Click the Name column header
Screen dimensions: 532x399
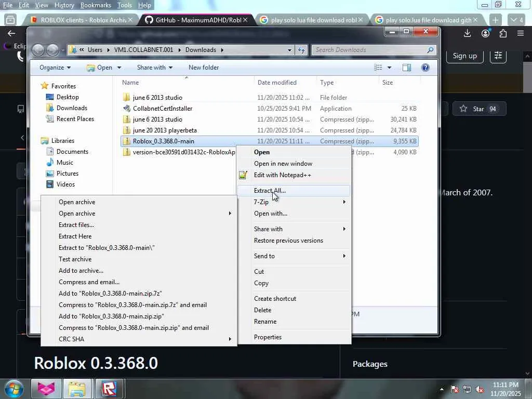click(x=186, y=83)
